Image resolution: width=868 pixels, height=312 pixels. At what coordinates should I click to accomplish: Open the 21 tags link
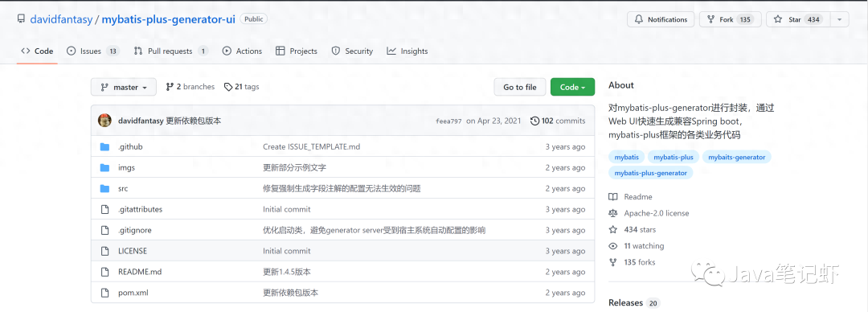pos(241,87)
